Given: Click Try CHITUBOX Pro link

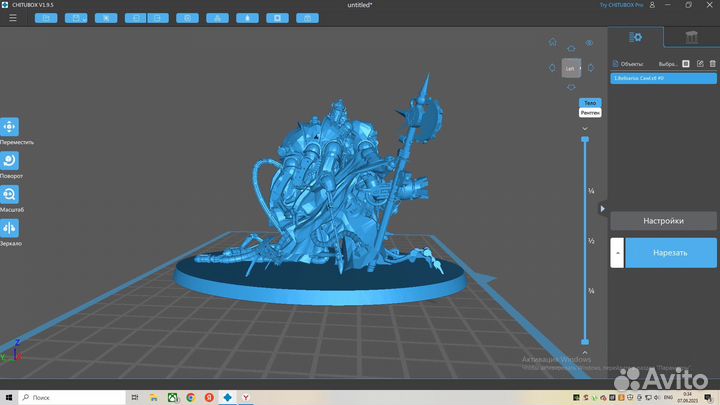Looking at the screenshot, I should (621, 5).
